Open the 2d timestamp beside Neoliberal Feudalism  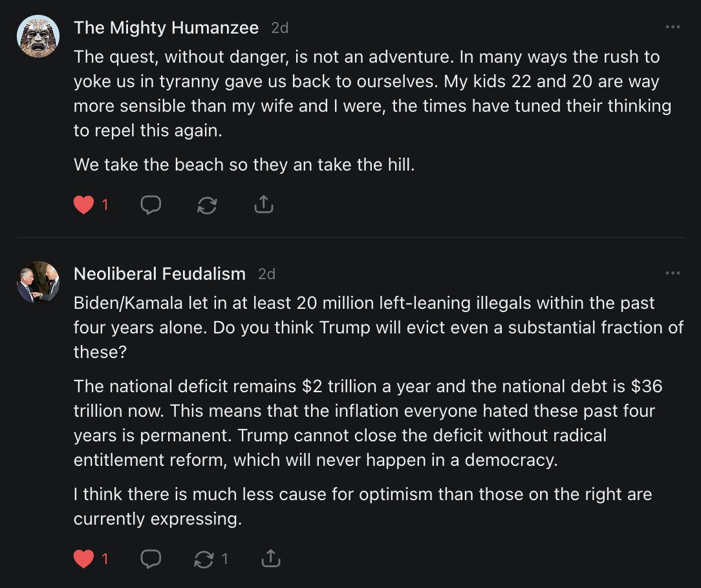point(266,274)
